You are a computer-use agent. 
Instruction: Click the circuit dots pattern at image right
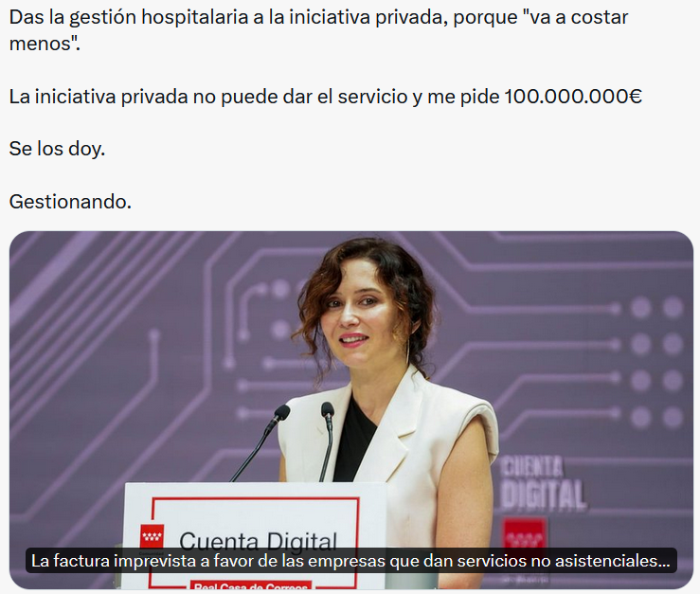click(655, 362)
